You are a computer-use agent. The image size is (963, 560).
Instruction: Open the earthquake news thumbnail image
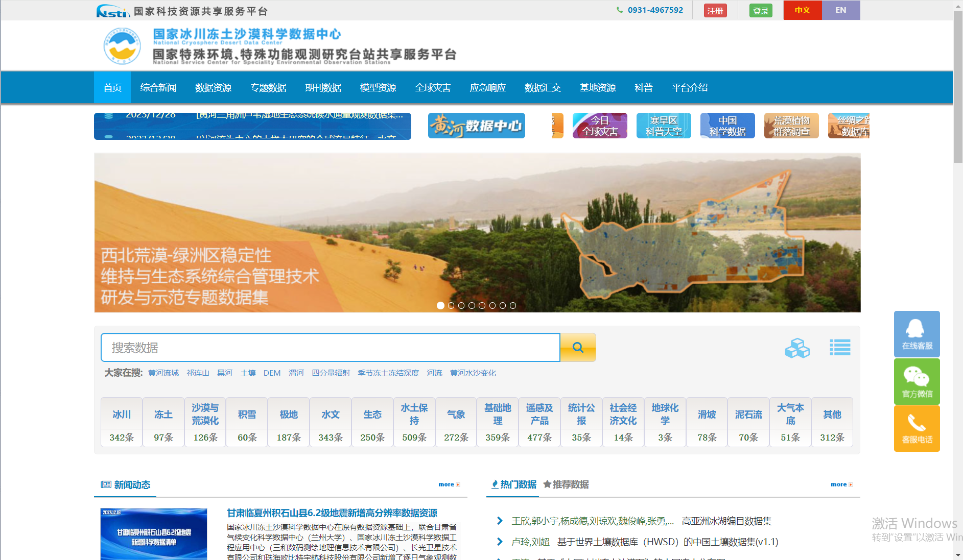tap(154, 534)
